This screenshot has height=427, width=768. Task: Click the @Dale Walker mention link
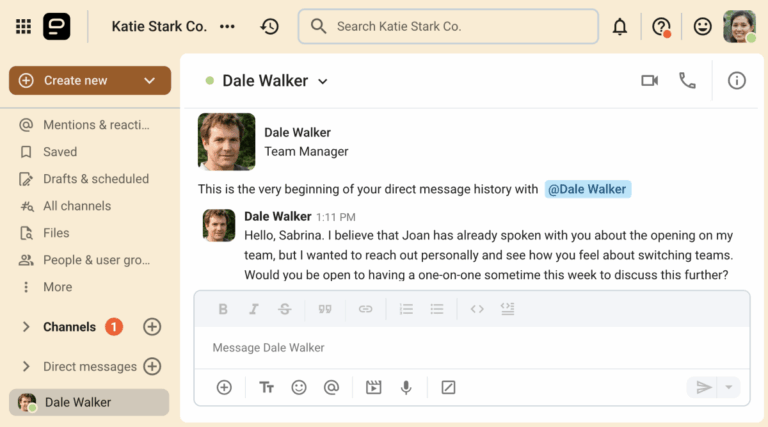588,189
